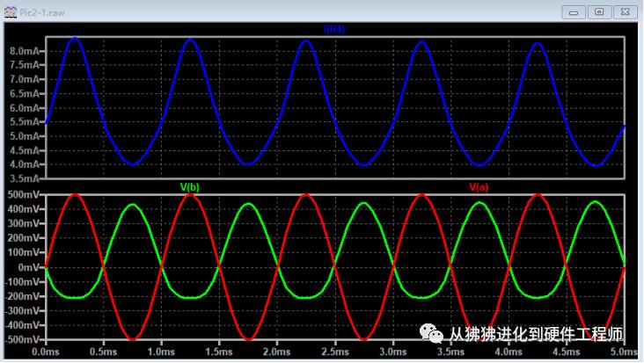Click the 7.5mA axis label
The width and height of the screenshot is (644, 363).
point(25,65)
